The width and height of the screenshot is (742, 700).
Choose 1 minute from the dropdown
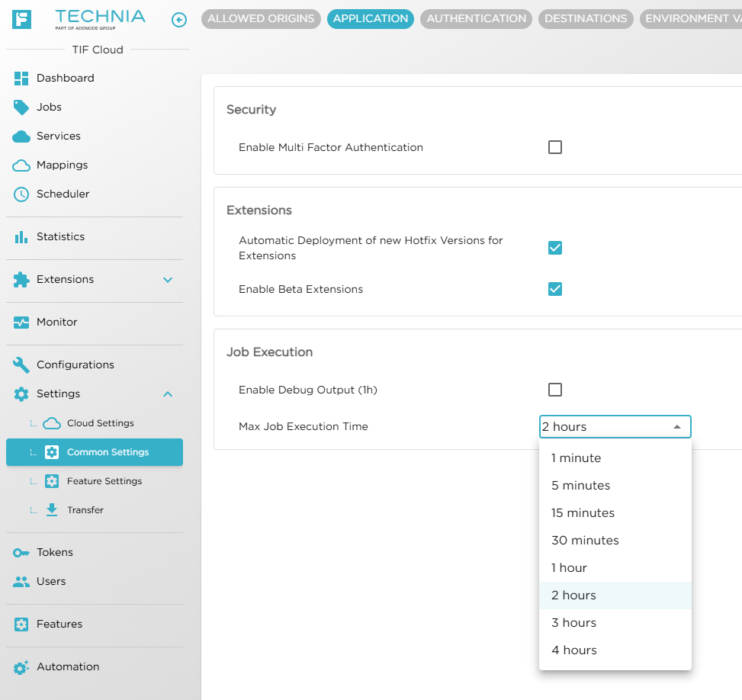(x=615, y=458)
